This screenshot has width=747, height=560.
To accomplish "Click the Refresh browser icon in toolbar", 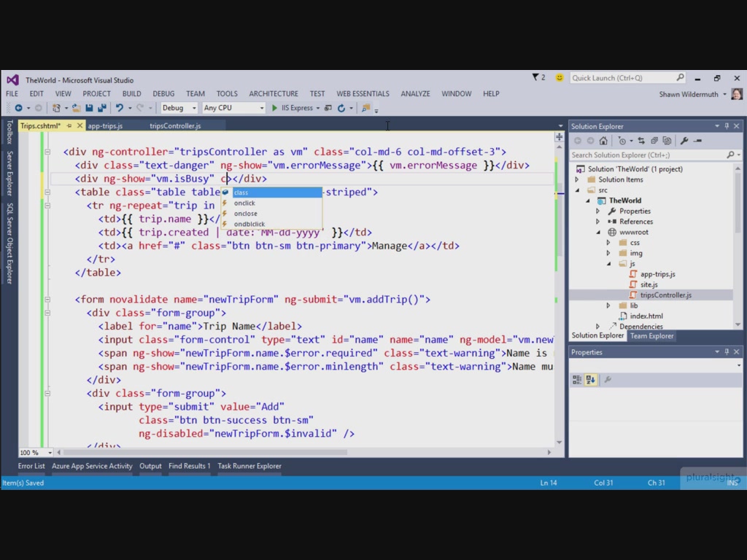I will (341, 108).
